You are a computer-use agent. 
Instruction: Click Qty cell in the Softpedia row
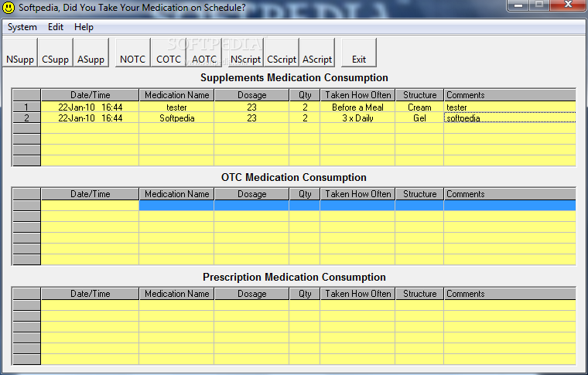coord(305,118)
